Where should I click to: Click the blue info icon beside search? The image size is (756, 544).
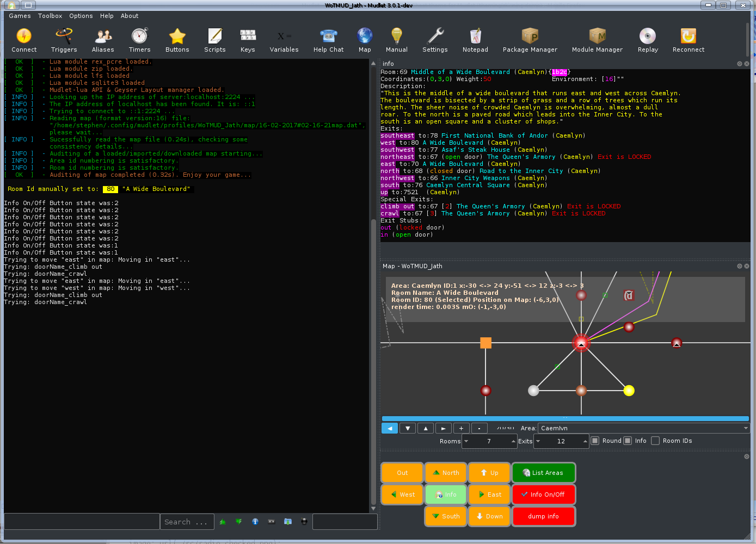click(255, 522)
